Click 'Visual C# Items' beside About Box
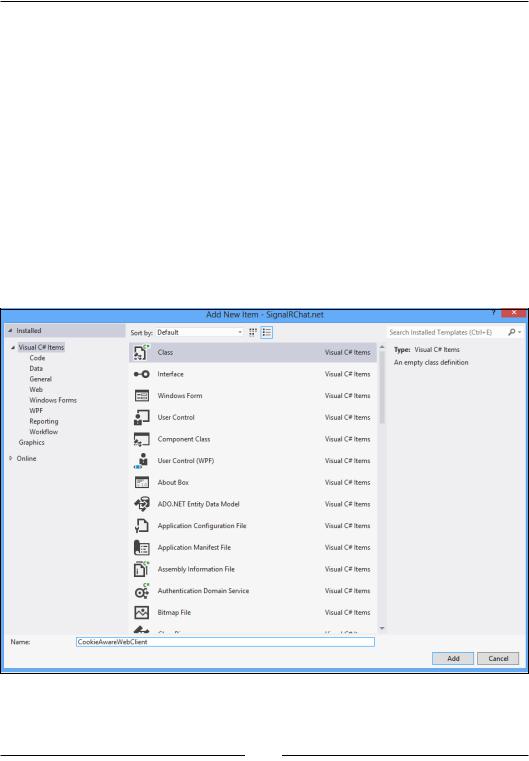Screen dimensions: 529x761 tap(347, 482)
